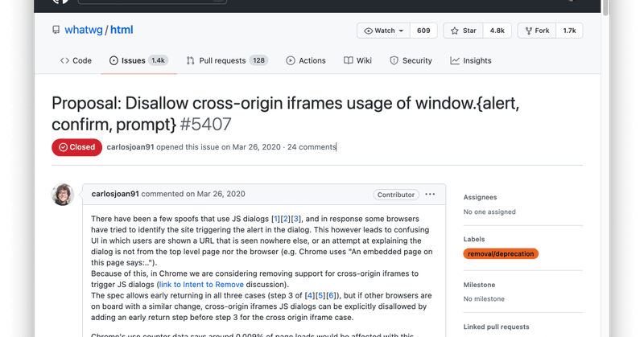Click the Watch button
This screenshot has width=644, height=337.
pyautogui.click(x=384, y=31)
